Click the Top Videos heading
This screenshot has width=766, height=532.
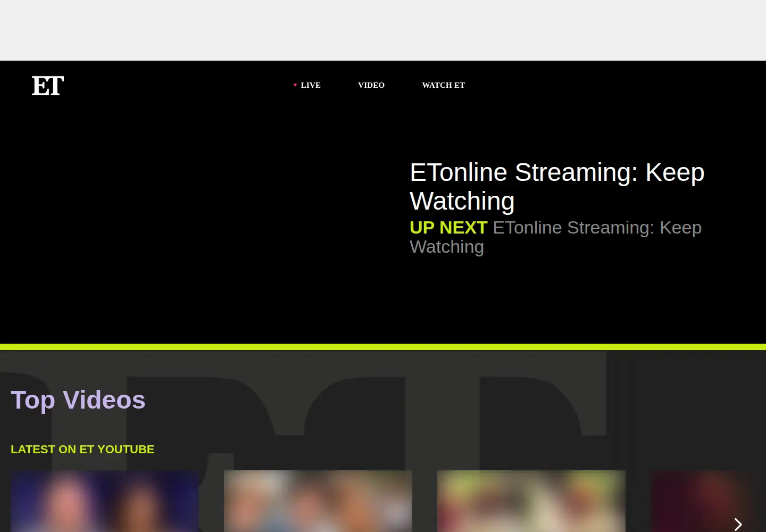click(78, 400)
